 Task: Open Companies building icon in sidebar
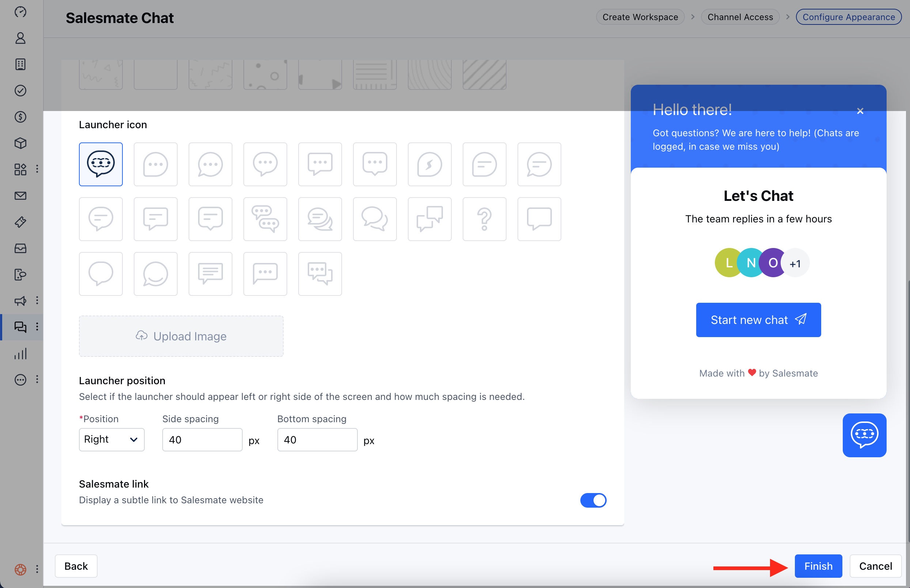[20, 64]
